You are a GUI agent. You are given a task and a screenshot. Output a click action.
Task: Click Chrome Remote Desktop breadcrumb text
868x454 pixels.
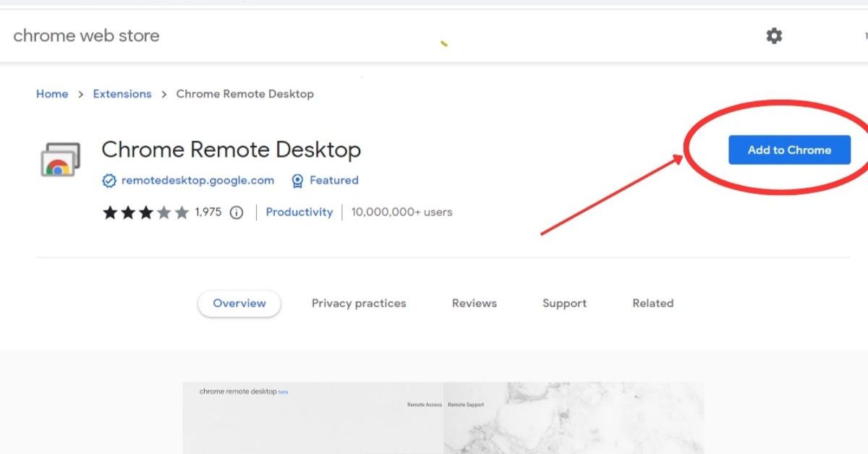[245, 94]
